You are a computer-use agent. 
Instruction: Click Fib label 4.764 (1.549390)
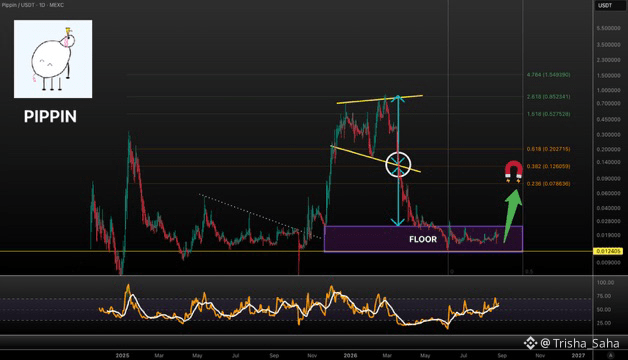pyautogui.click(x=548, y=75)
